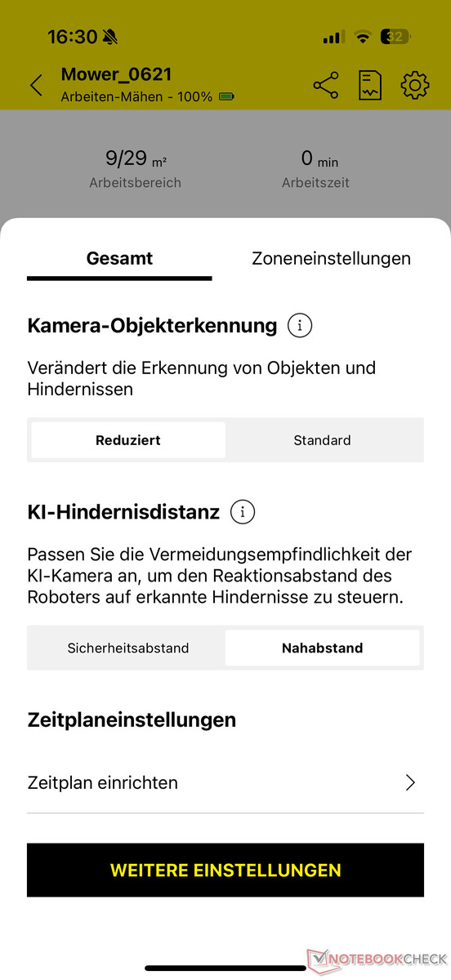Tap the Mower_0621 device title
Screen dimensions: 451x980
coord(116,74)
